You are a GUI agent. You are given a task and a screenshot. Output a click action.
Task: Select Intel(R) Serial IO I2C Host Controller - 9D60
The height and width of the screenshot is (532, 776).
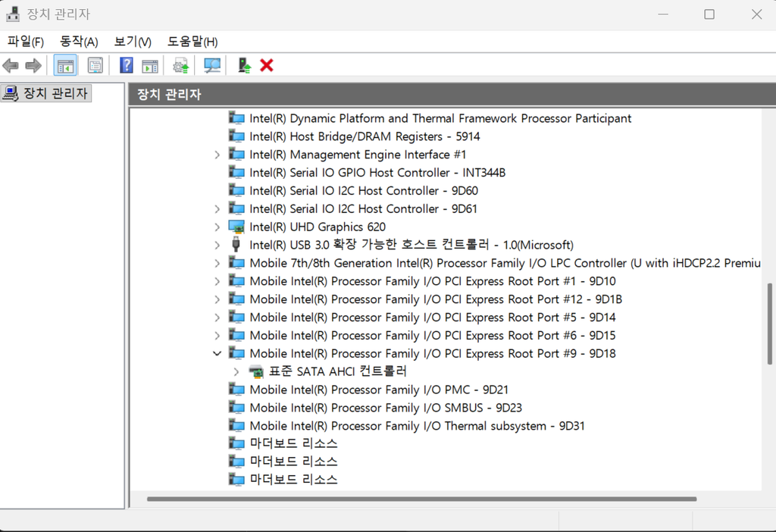click(x=364, y=190)
